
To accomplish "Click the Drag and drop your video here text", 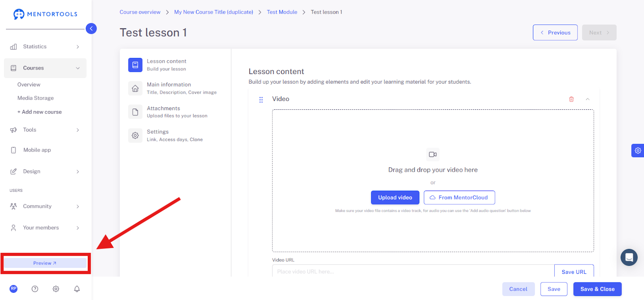I will [x=433, y=170].
